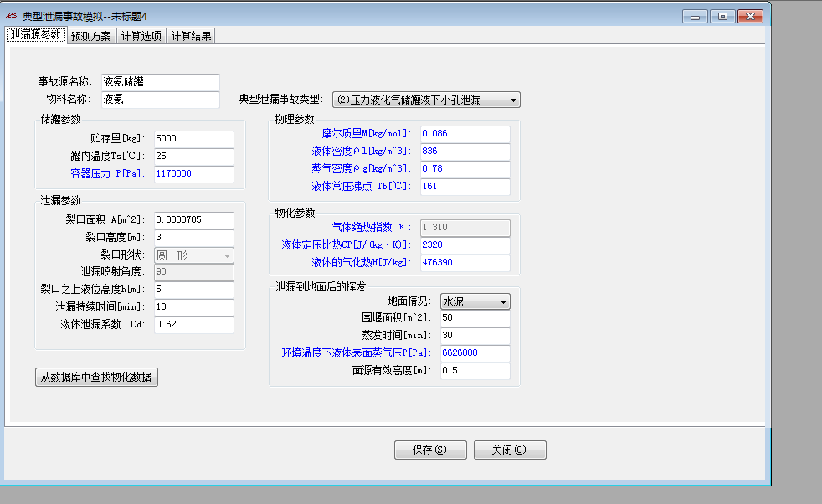Viewport: 822px width, 504px height.
Task: Click the 摩尔质量M field
Action: 465,134
